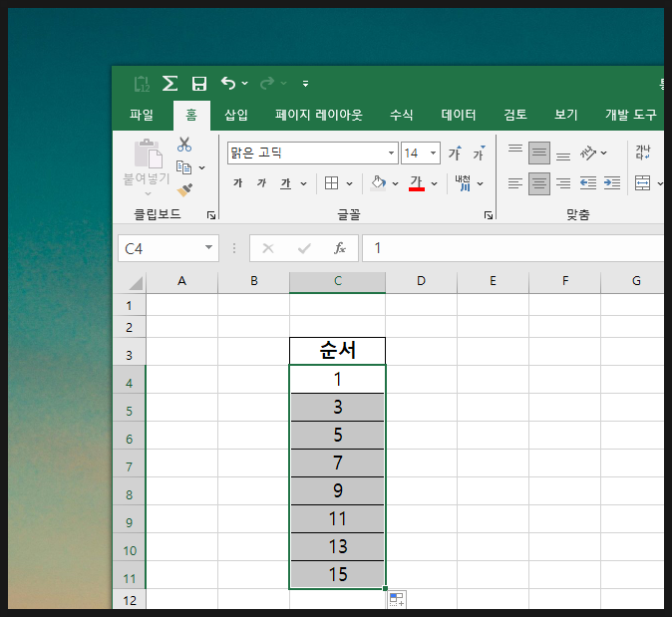Undo the last action
Viewport: 672px width, 617px height.
pyautogui.click(x=228, y=83)
